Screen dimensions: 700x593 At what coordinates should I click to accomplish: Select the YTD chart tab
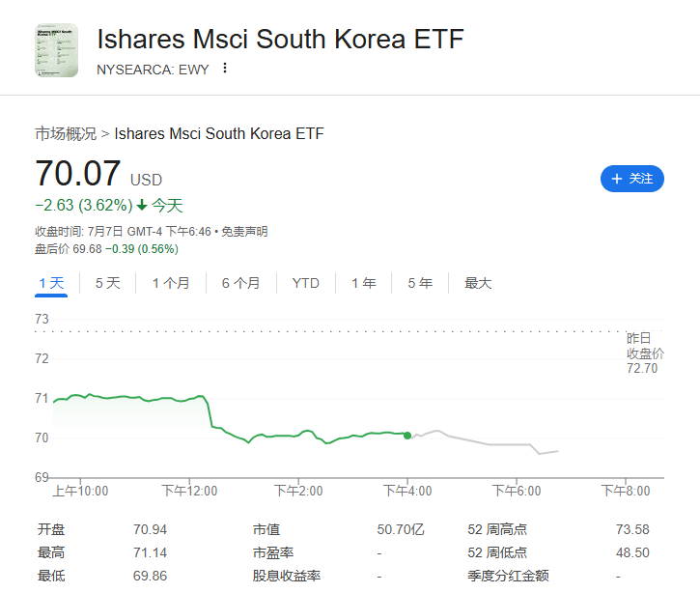[305, 283]
